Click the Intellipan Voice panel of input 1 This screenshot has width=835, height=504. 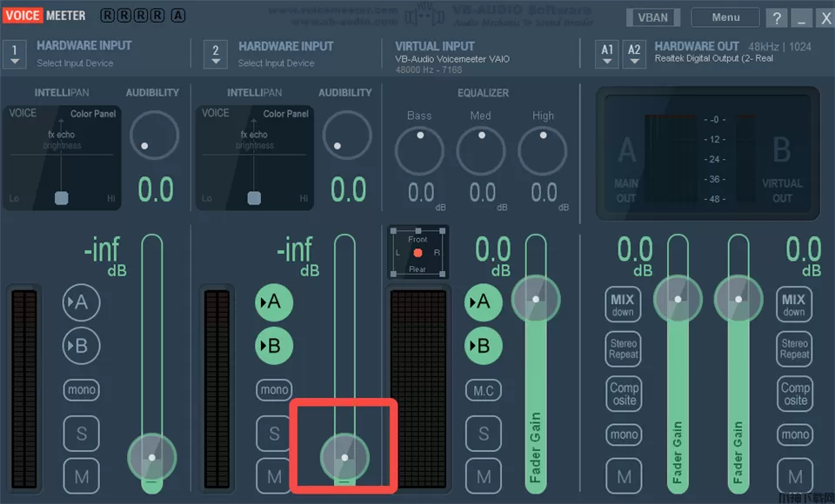point(62,157)
